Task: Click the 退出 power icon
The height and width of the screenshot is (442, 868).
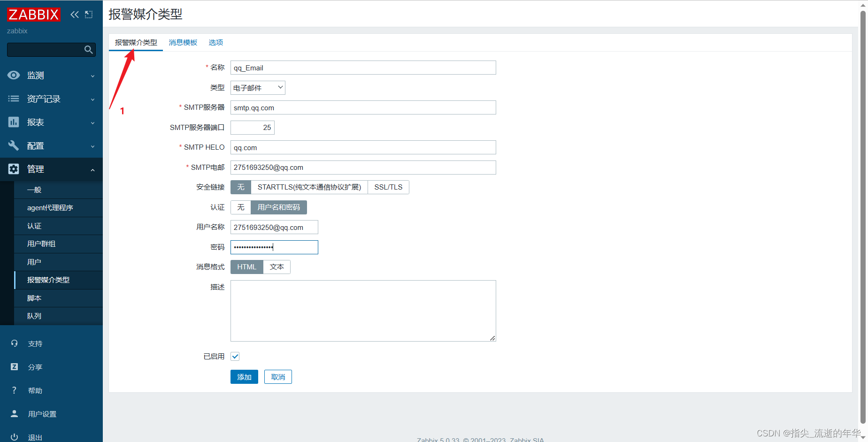Action: pyautogui.click(x=15, y=437)
